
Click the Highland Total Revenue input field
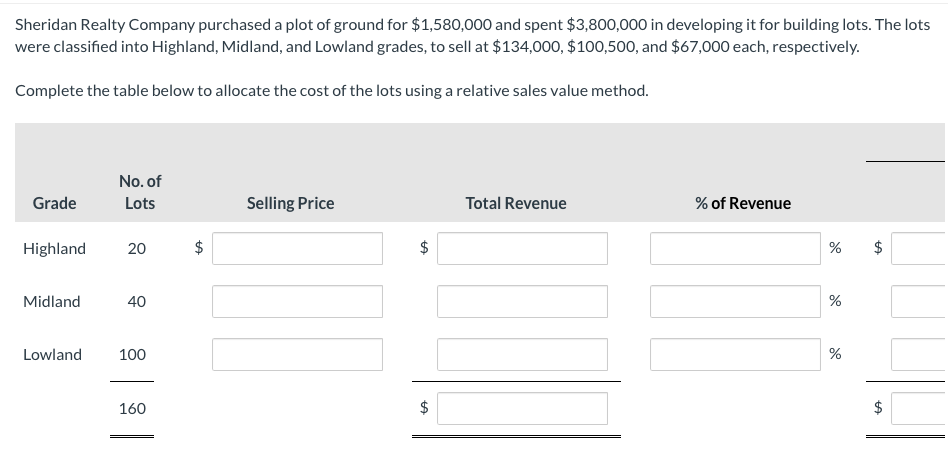pos(522,248)
